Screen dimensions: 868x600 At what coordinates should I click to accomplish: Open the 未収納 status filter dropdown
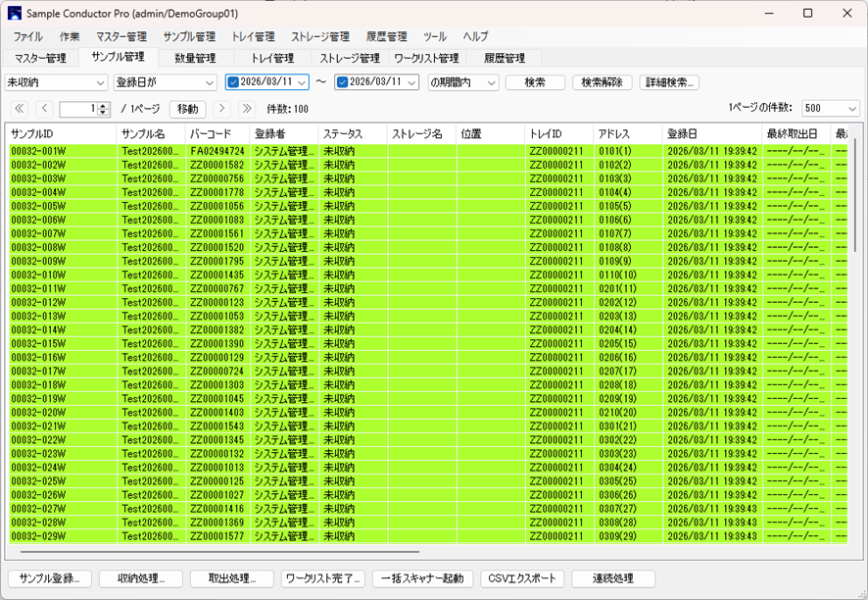[x=54, y=82]
